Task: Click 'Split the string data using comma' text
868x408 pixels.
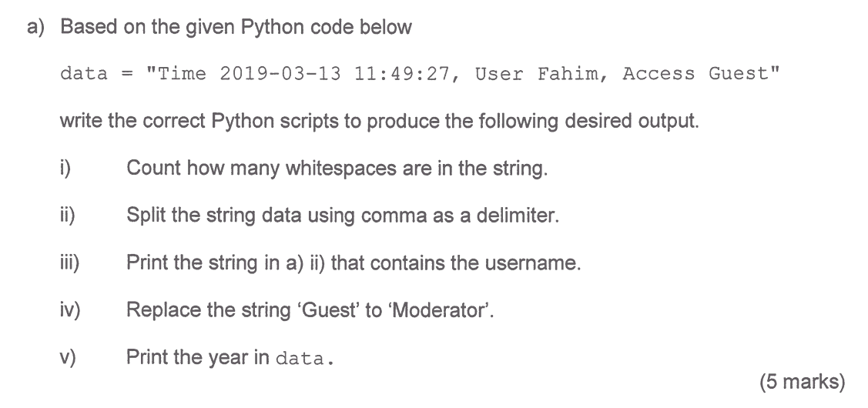Action: (x=343, y=215)
